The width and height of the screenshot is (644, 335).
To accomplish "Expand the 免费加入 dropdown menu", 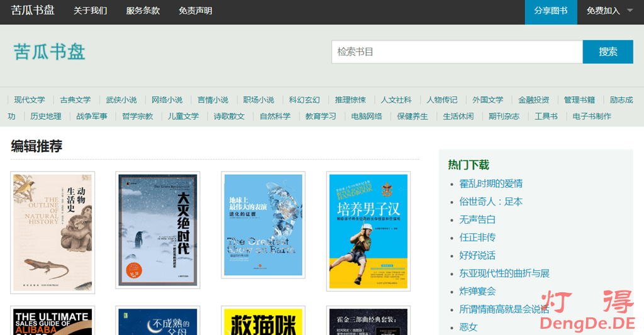I will pyautogui.click(x=609, y=11).
